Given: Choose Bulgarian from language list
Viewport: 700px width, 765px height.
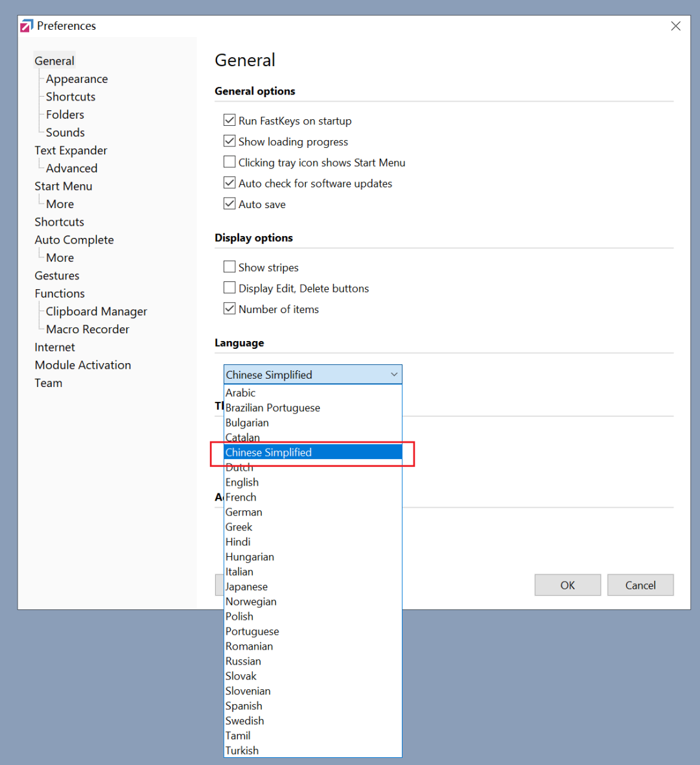Looking at the screenshot, I should pyautogui.click(x=312, y=423).
